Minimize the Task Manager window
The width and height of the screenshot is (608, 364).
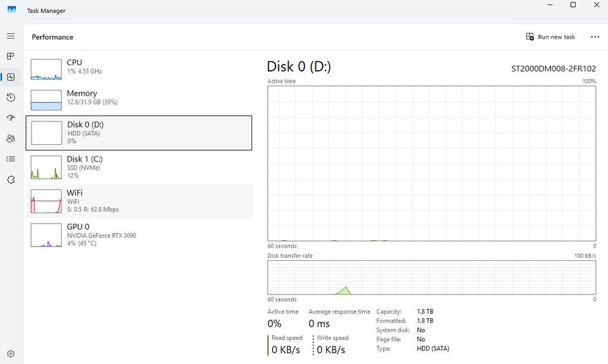pos(550,5)
